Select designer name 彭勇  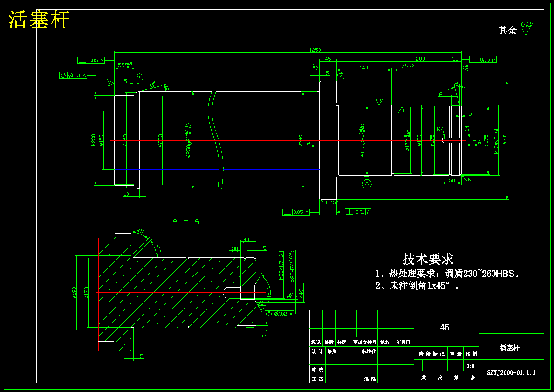(332, 351)
